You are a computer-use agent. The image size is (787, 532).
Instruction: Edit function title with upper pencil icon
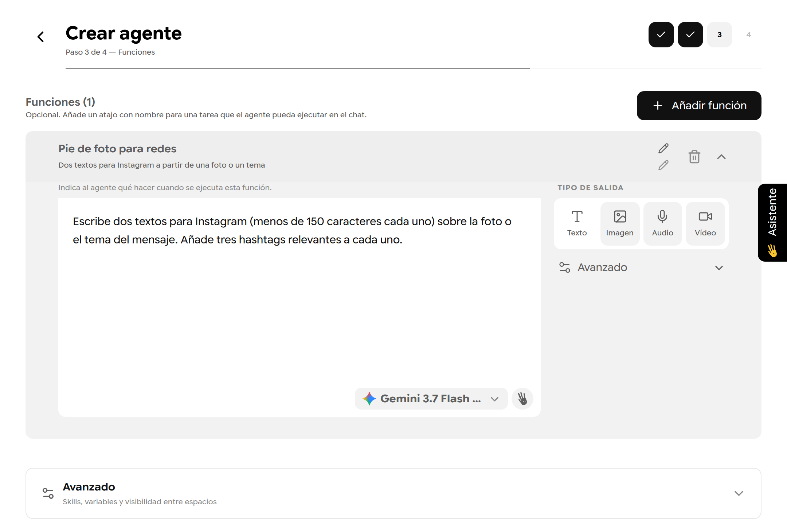click(x=663, y=148)
